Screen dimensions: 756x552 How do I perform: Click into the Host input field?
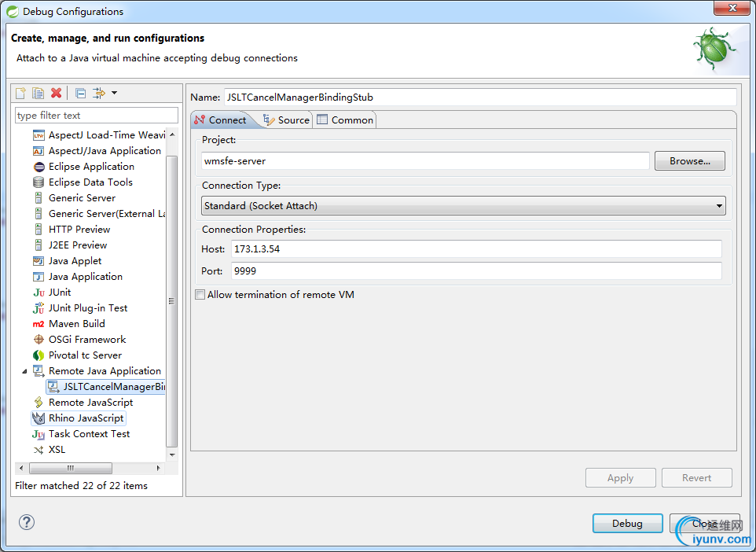point(476,249)
